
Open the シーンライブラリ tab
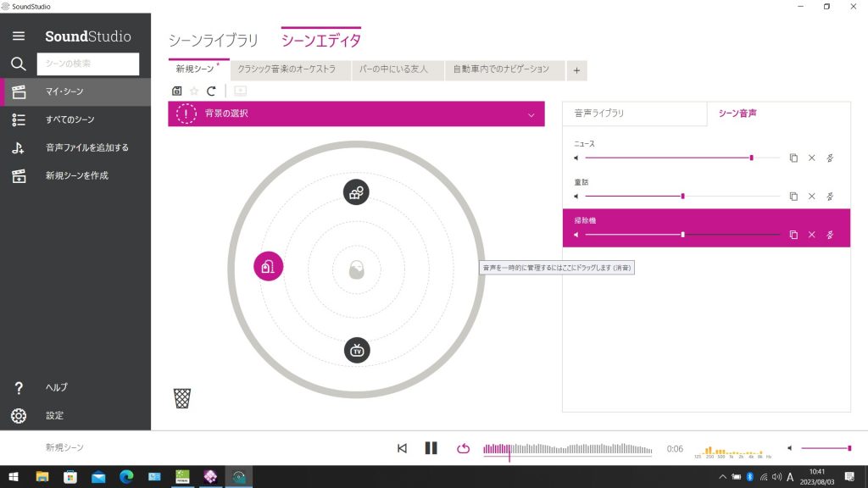pos(213,41)
